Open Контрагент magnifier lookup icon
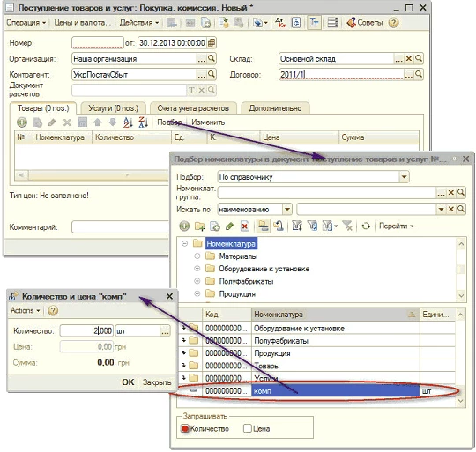Viewport: 476px width, 452px height. 212,74
